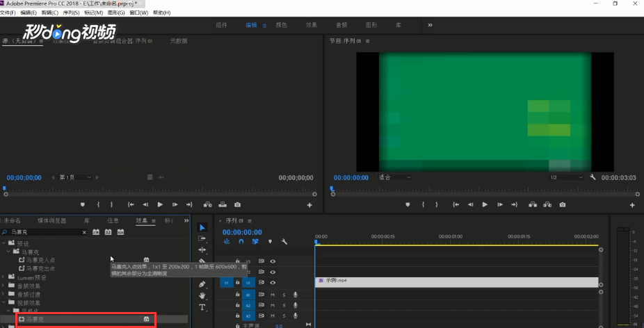Show more workspaces overflow arrows
This screenshot has height=328, width=644.
coord(430,25)
